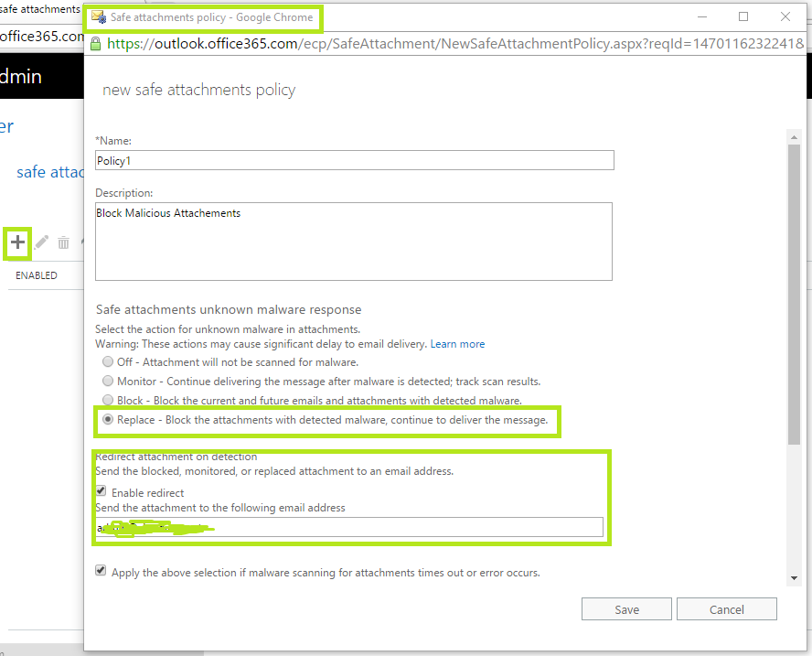Click the Safe attachments policy window title icon
The image size is (812, 656).
[x=99, y=17]
